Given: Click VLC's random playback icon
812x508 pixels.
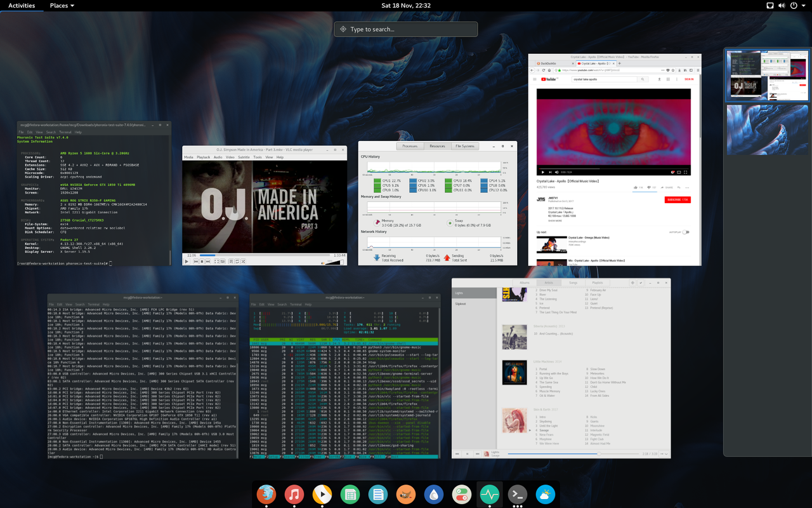Looking at the screenshot, I should point(244,262).
